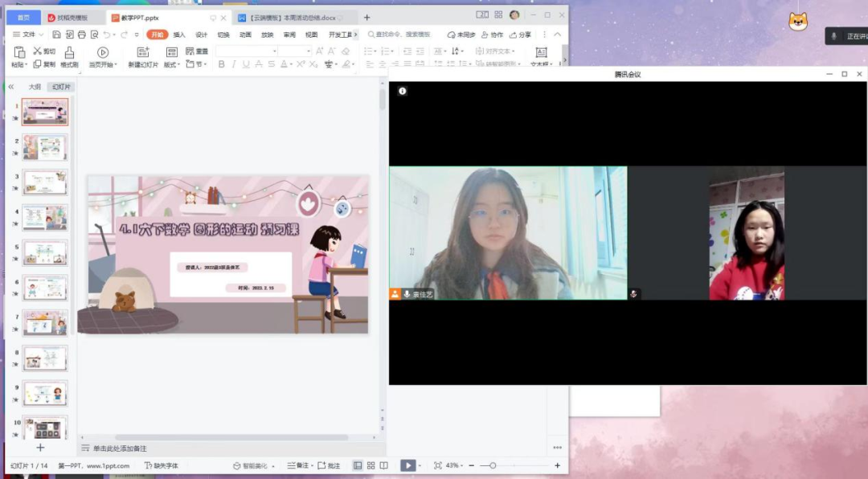The width and height of the screenshot is (868, 479).
Task: Open the reading view icon in status bar
Action: pyautogui.click(x=384, y=465)
